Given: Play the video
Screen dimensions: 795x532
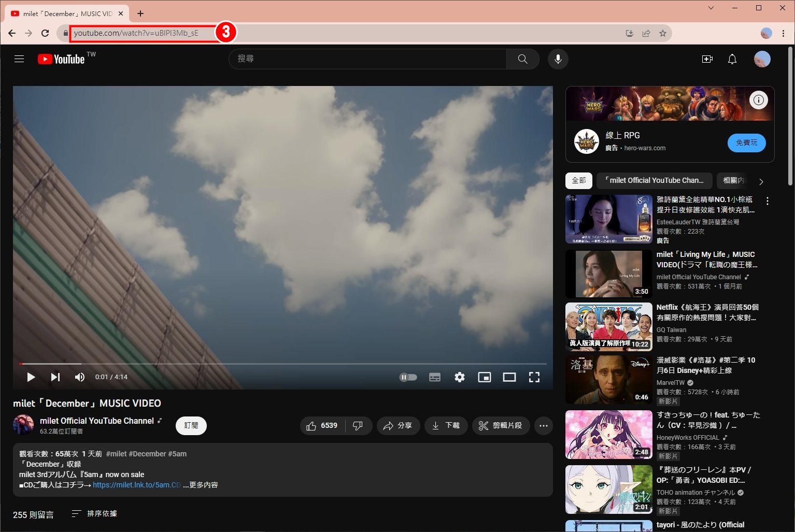Looking at the screenshot, I should point(31,377).
